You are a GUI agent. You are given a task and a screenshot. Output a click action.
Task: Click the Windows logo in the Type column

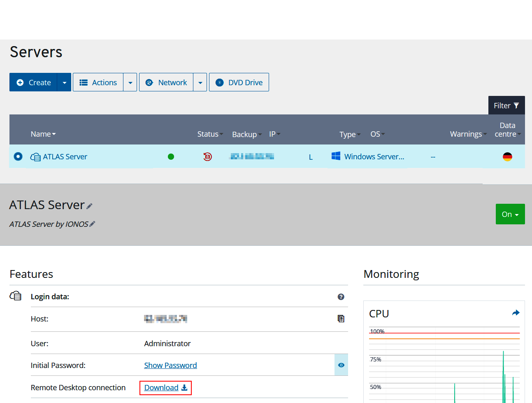tap(336, 156)
